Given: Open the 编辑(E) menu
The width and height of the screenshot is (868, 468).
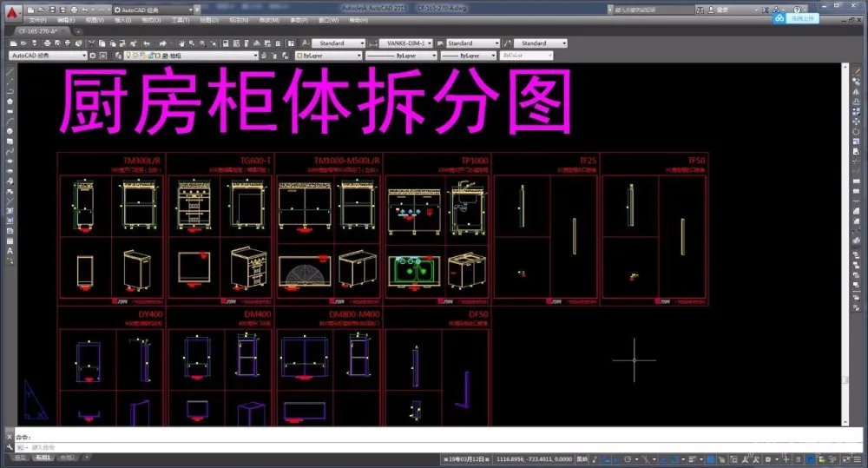Looking at the screenshot, I should 66,21.
